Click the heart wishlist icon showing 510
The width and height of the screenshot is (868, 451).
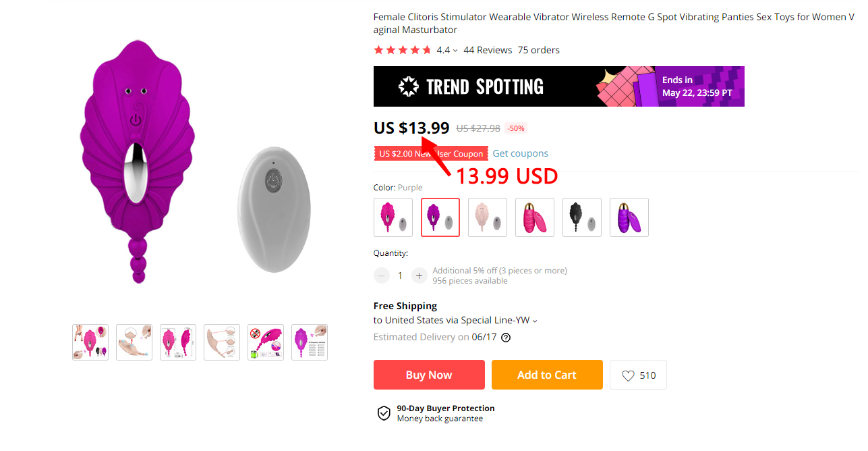628,375
